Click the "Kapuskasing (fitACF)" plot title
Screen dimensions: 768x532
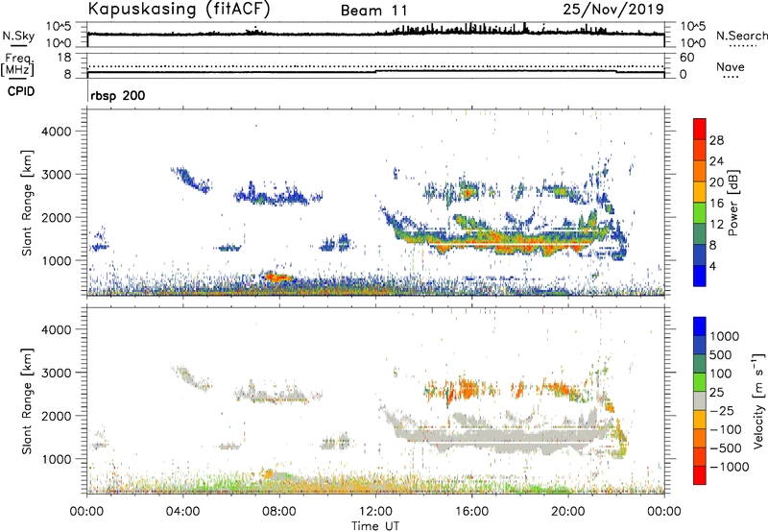point(179,9)
